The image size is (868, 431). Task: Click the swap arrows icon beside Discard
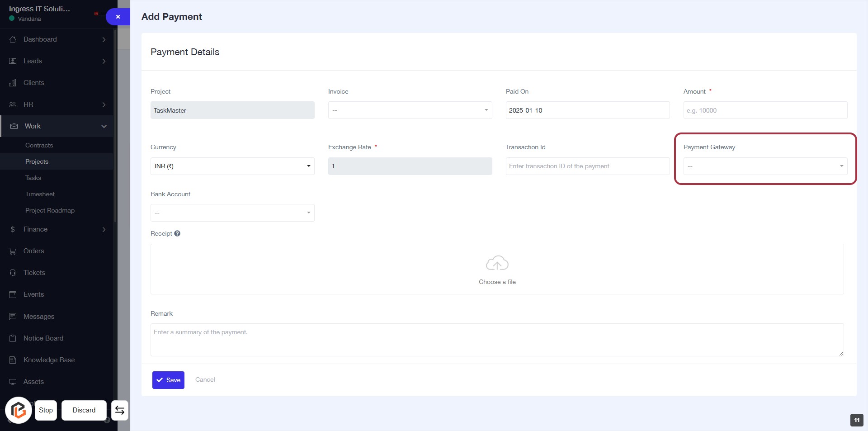[x=120, y=410]
